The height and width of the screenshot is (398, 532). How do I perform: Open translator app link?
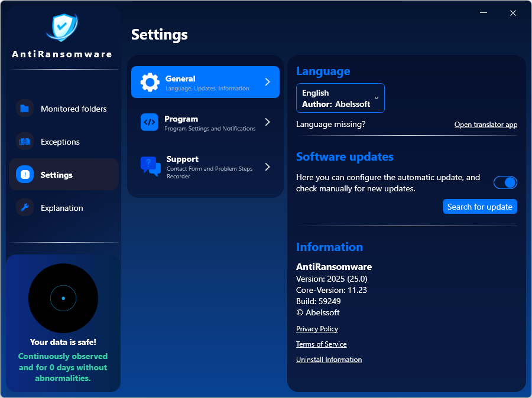pyautogui.click(x=486, y=125)
